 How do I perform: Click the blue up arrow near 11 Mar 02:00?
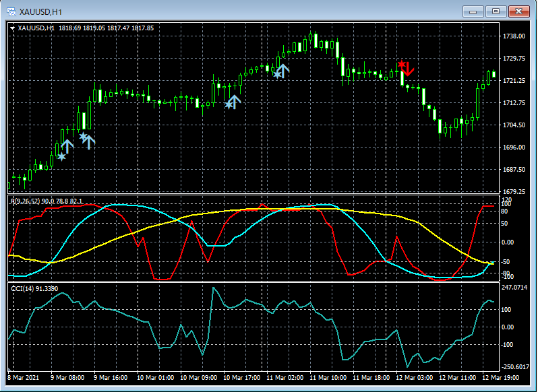pyautogui.click(x=283, y=70)
